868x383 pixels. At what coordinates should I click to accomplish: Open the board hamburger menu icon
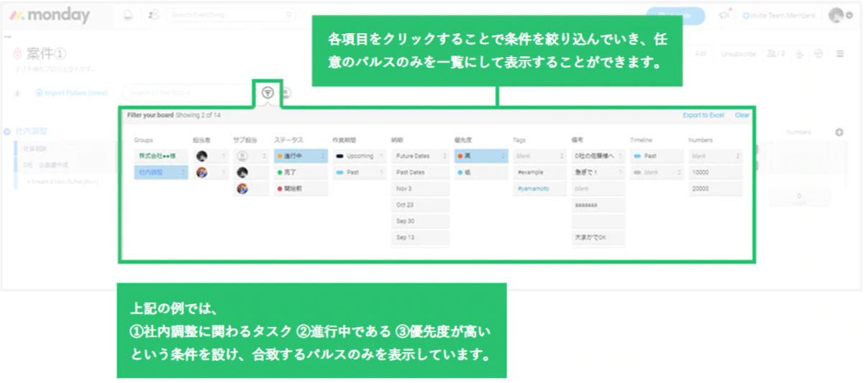[840, 54]
